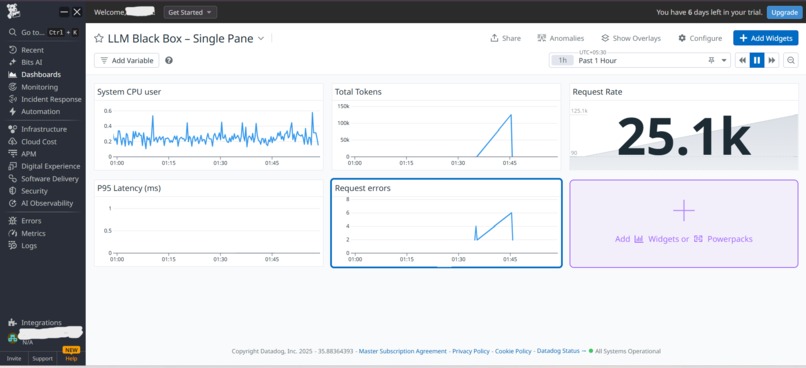This screenshot has width=806, height=368.
Task: Open Incident Response in the sidebar
Action: [51, 99]
